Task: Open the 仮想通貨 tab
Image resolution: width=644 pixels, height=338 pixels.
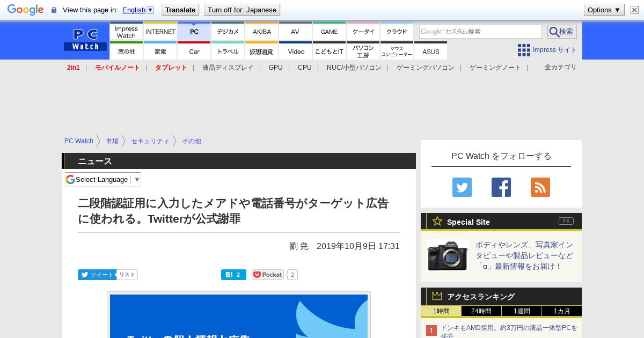Action: point(261,51)
